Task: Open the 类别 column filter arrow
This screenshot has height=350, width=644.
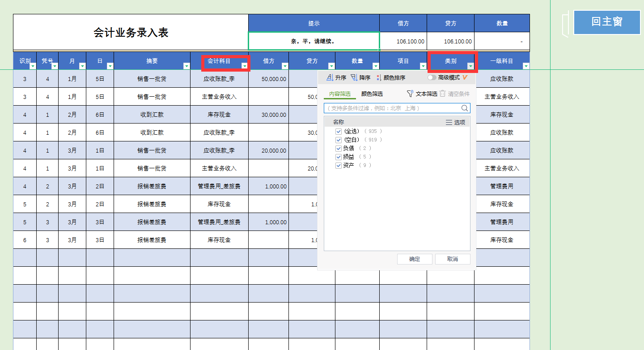Action: click(470, 66)
